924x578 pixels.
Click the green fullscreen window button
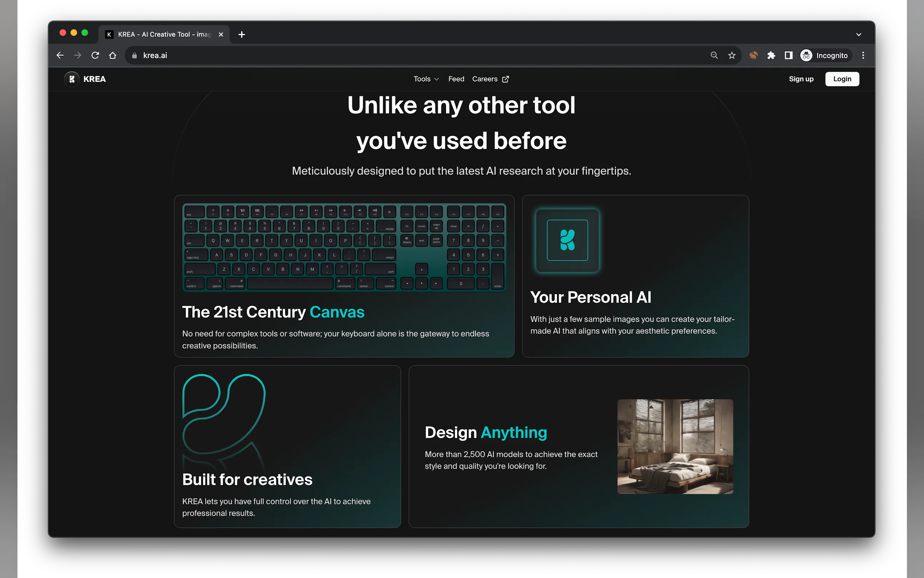tap(85, 33)
